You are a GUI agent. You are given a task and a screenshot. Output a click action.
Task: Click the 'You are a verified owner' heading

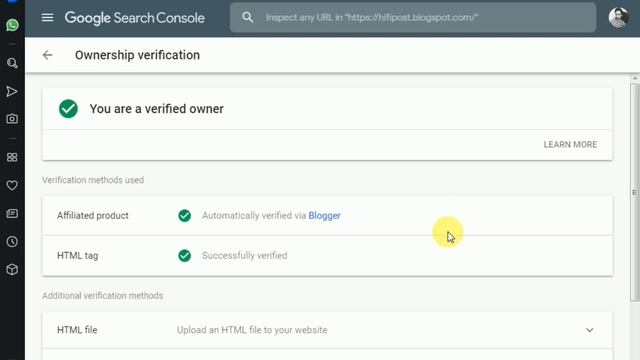coord(157,109)
